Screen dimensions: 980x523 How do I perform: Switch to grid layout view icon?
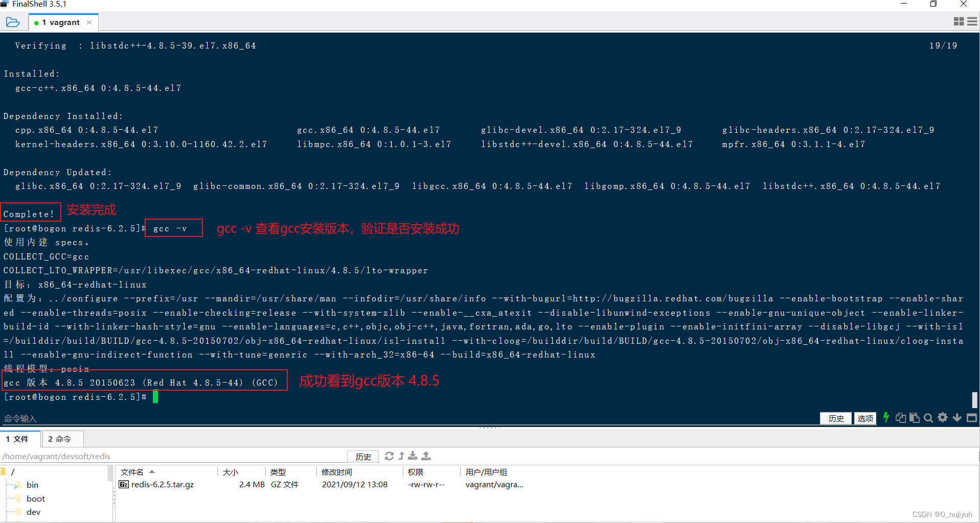[x=959, y=21]
